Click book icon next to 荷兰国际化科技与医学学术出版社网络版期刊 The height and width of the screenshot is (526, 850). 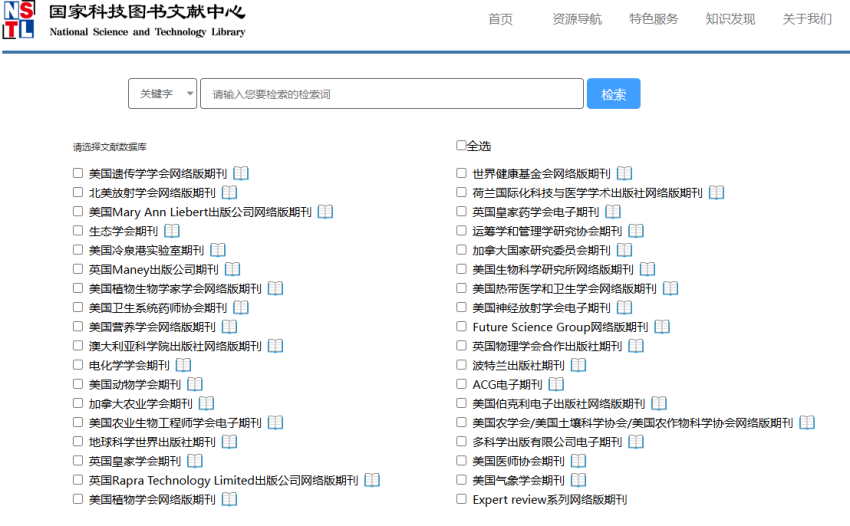tap(717, 193)
